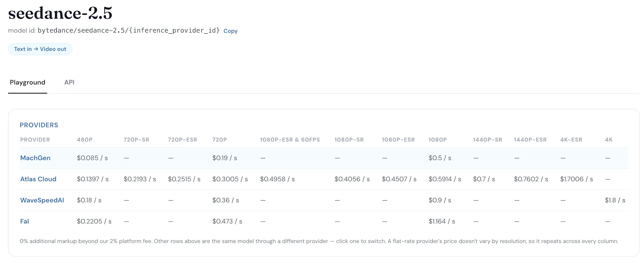Screen dimensions: 644x263
Task: Click the PROVIDER column header
Action: point(35,140)
